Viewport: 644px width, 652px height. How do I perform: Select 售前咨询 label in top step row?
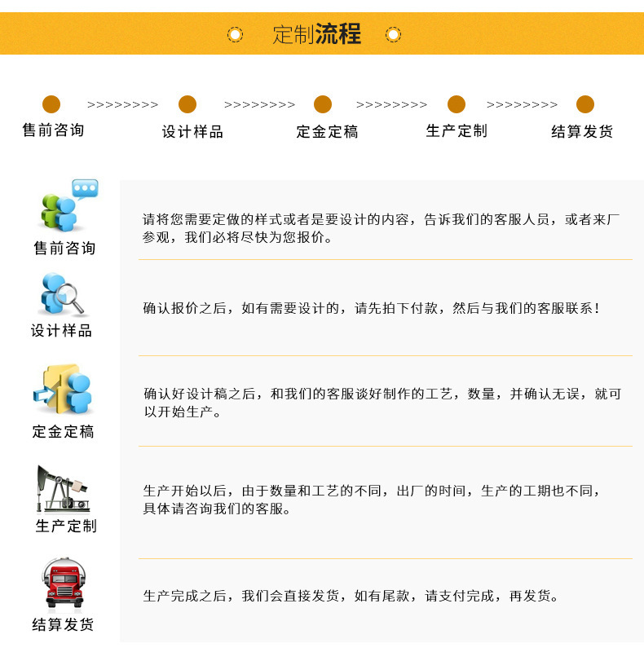pos(53,130)
